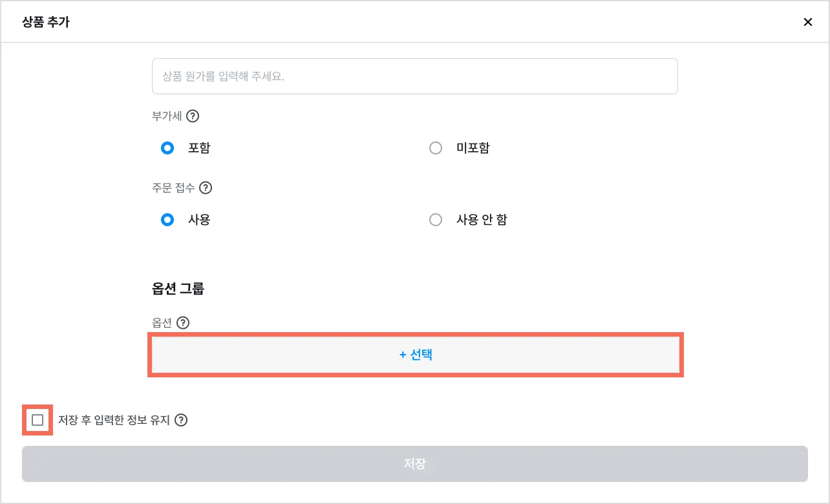Open help icon beside 저장 후 입력한 정보 유지

pyautogui.click(x=181, y=420)
